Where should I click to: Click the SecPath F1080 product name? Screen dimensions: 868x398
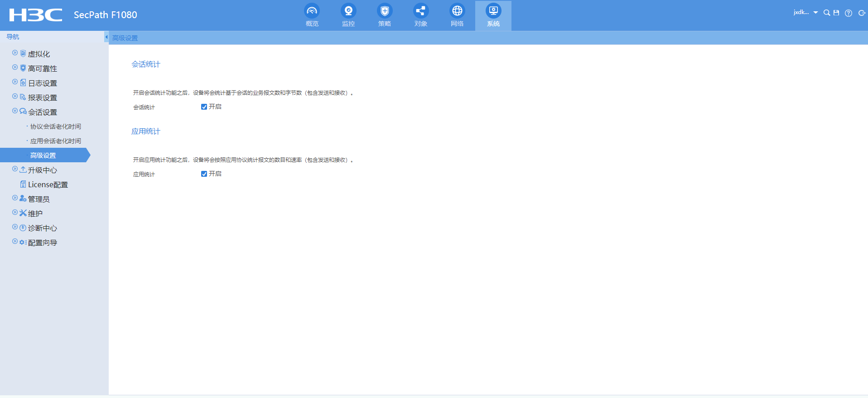point(106,15)
